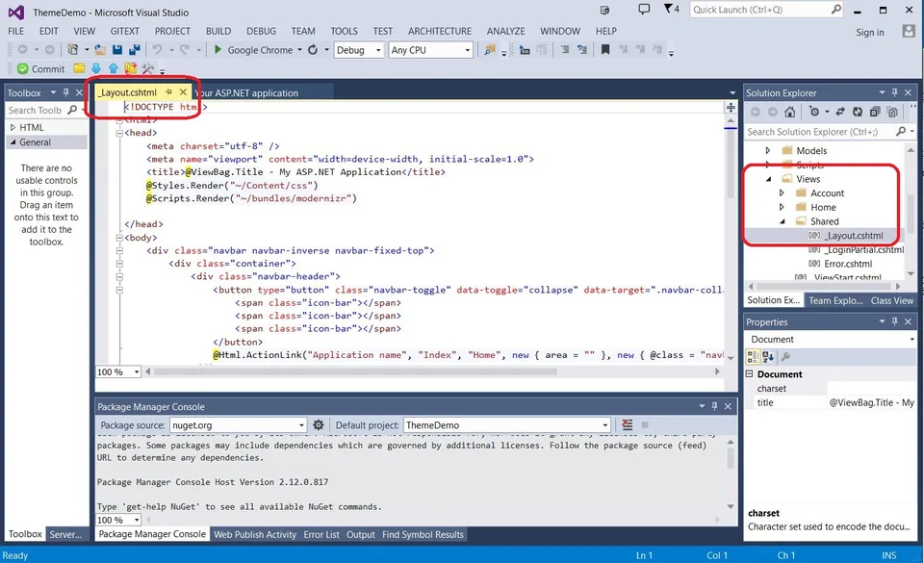Click Sync with Active Document icon
This screenshot has height=563, width=924.
click(x=840, y=112)
